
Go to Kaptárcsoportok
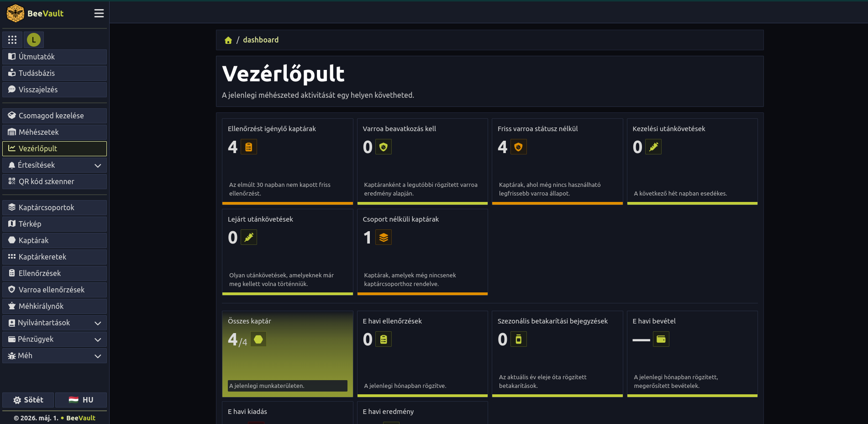(54, 207)
